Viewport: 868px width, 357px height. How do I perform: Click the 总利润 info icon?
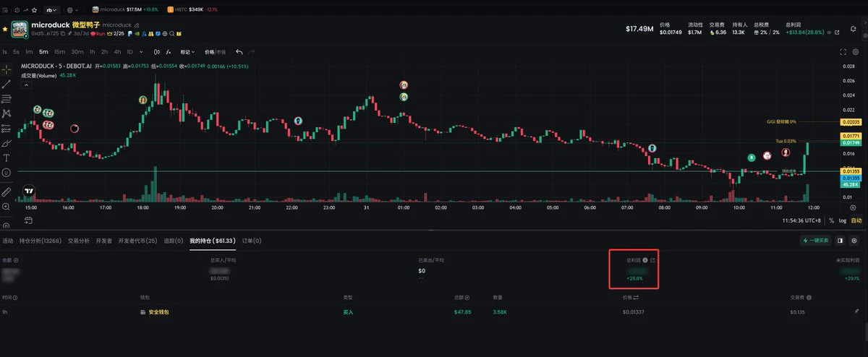(644, 260)
